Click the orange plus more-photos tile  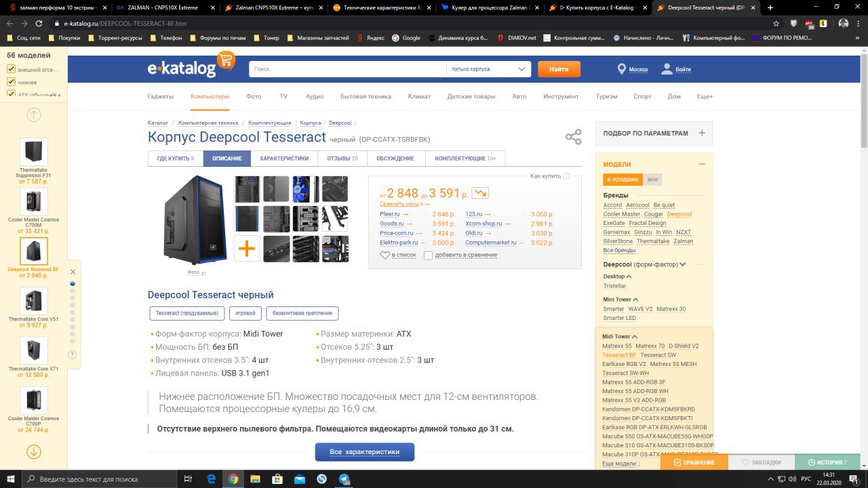click(x=247, y=249)
